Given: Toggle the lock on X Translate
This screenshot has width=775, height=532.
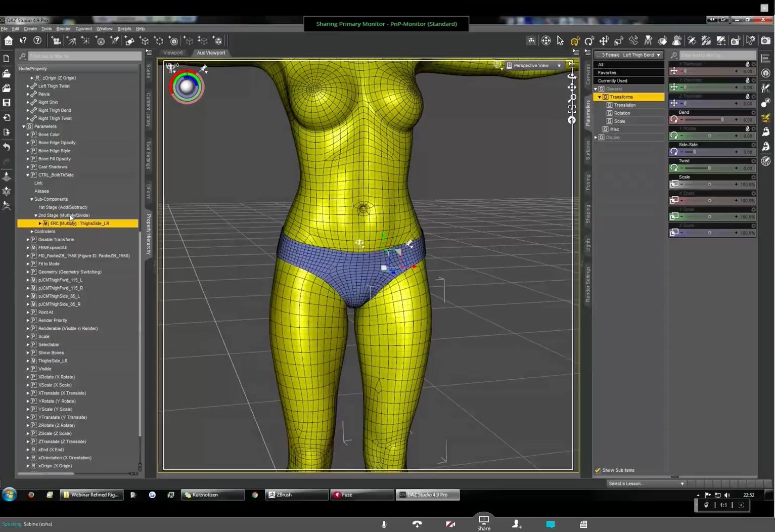Looking at the screenshot, I should pyautogui.click(x=747, y=64).
